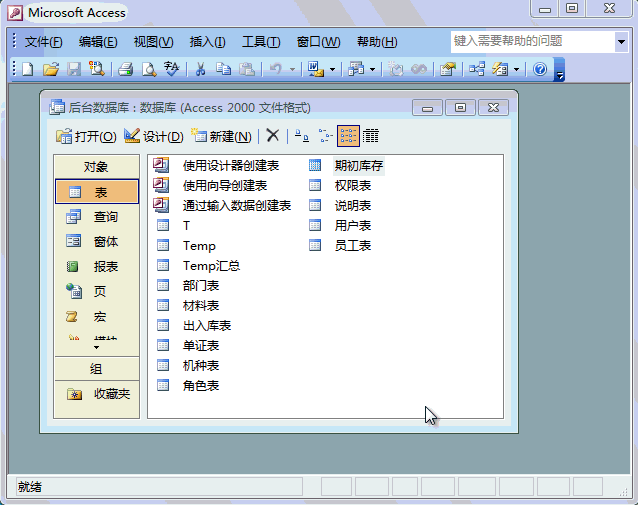
Task: Select the 权限表 table
Action: click(x=340, y=185)
